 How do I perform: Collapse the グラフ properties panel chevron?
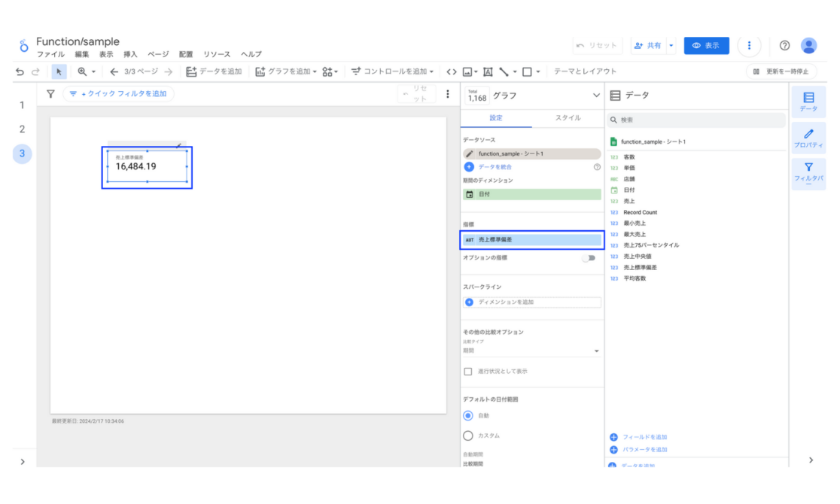(x=597, y=95)
